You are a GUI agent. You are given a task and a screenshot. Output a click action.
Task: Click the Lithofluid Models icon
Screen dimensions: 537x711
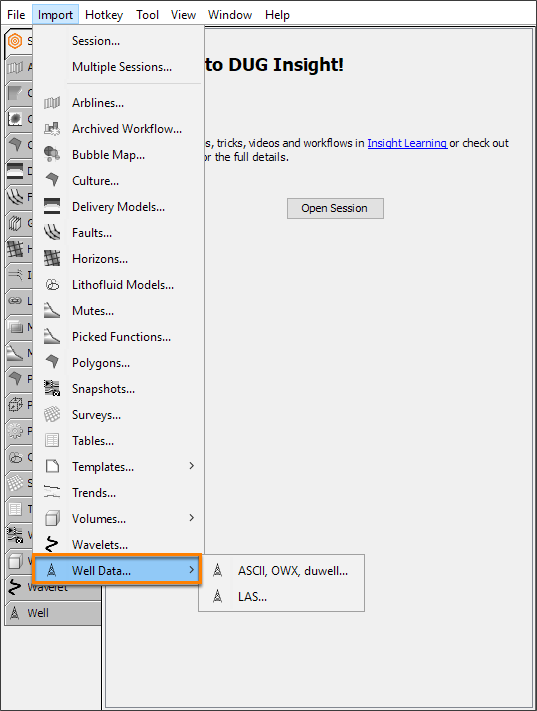(52, 285)
